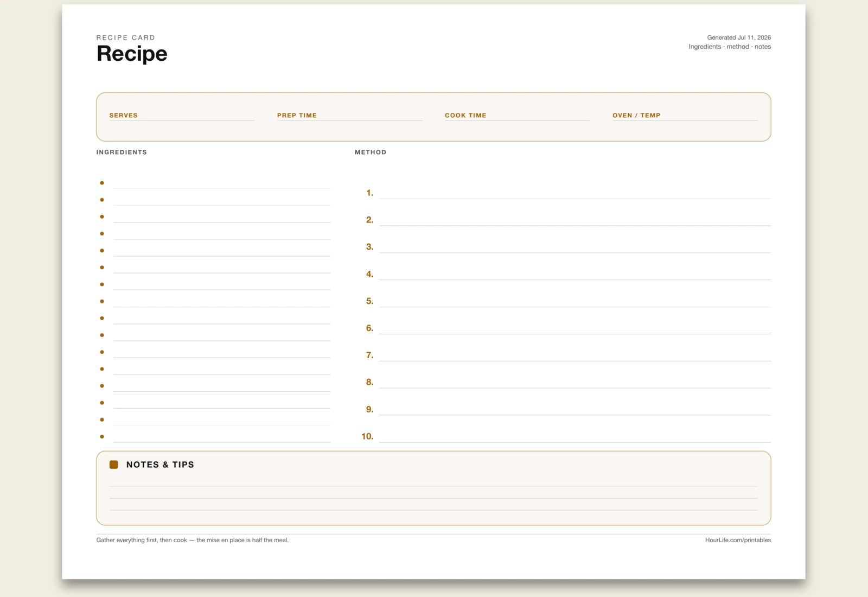868x597 pixels.
Task: Click the PREP TIME field
Action: point(349,116)
